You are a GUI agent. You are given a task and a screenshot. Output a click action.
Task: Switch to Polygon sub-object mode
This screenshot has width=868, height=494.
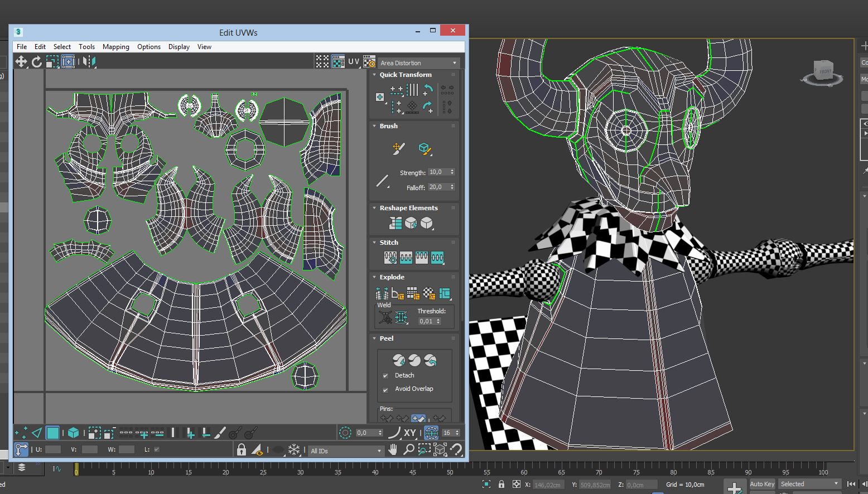(x=53, y=433)
